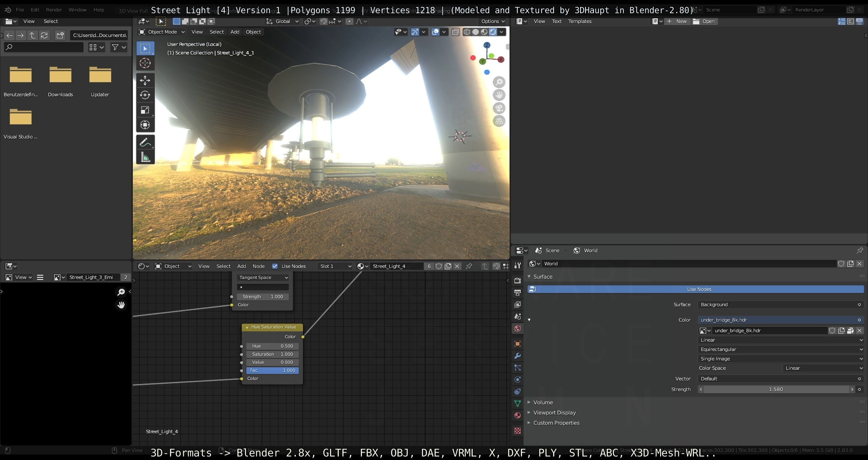
Task: Select the Measure tool
Action: coord(145,157)
